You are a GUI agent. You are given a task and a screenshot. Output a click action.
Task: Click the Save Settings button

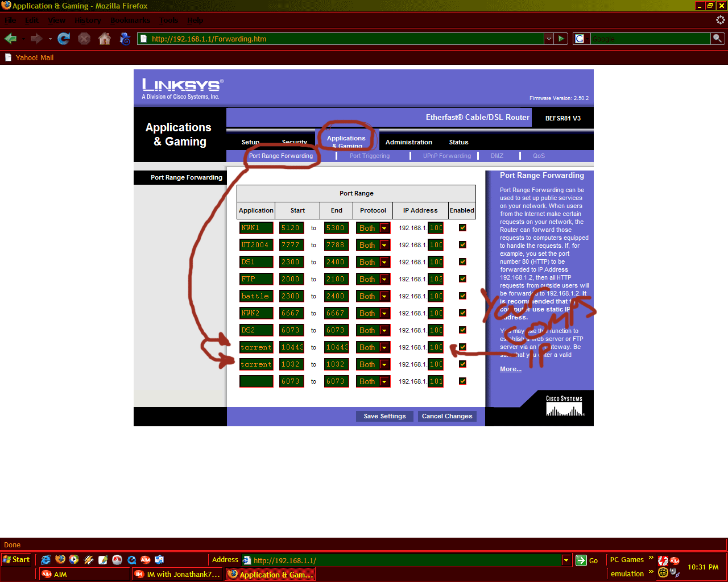click(385, 416)
